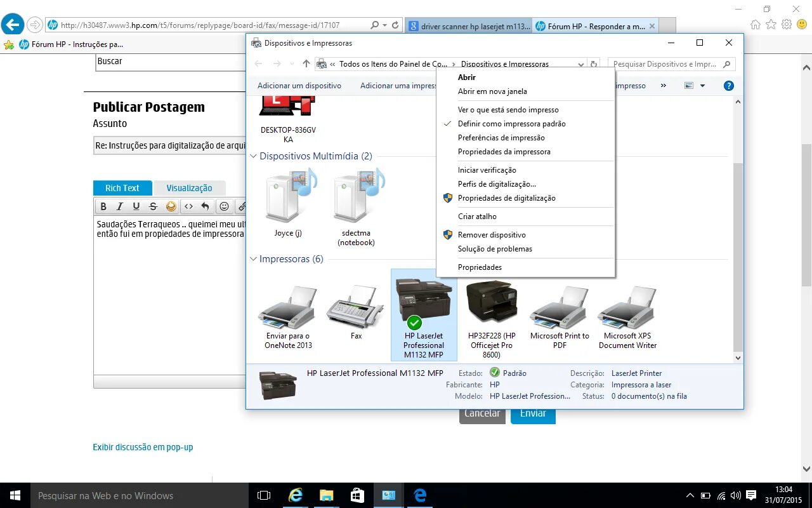The height and width of the screenshot is (508, 812).
Task: Open browser address bar search dropdown
Action: [384, 25]
